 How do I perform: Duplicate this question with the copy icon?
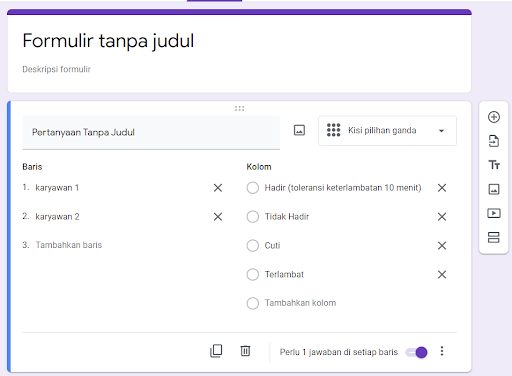click(x=216, y=351)
